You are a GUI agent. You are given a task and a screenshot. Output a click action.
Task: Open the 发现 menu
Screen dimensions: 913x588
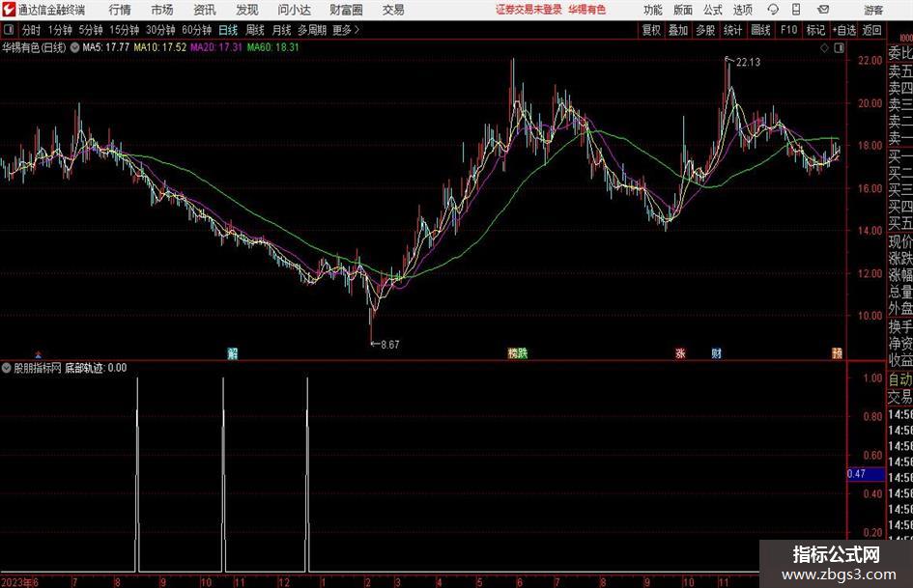[x=247, y=10]
